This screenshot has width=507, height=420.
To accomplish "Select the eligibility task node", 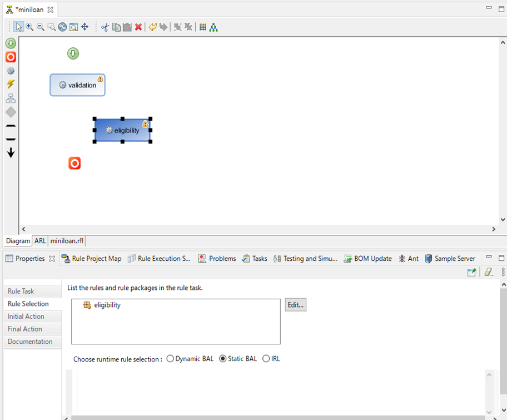I will coord(122,130).
